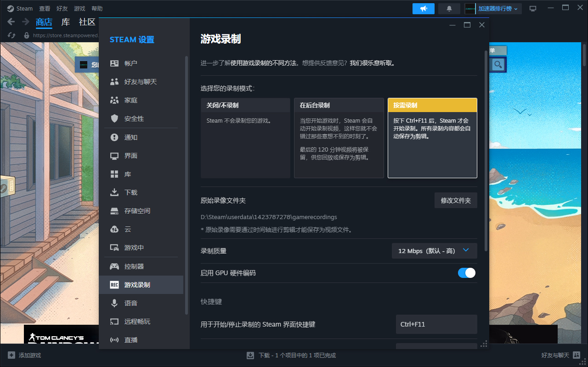Click the REC icon for 游戏录制
588x367 pixels.
114,285
